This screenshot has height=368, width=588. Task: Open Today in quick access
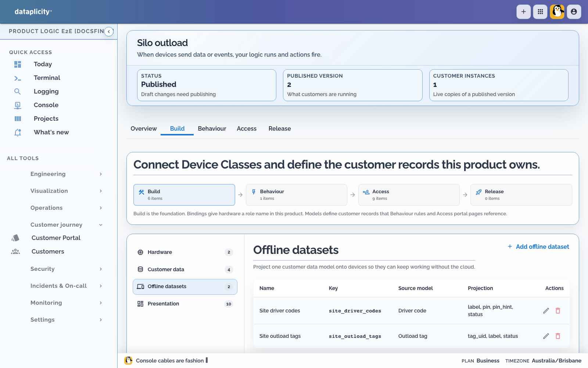[x=43, y=64]
